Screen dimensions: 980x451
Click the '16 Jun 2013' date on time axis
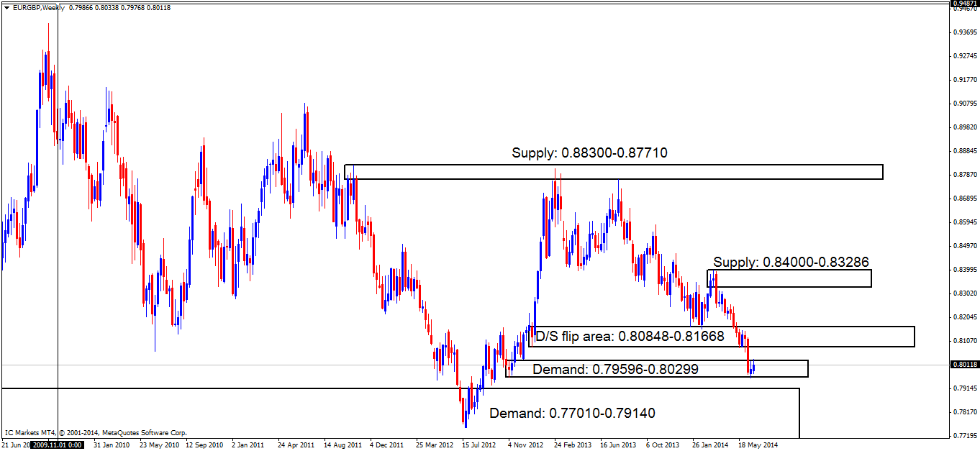619,445
